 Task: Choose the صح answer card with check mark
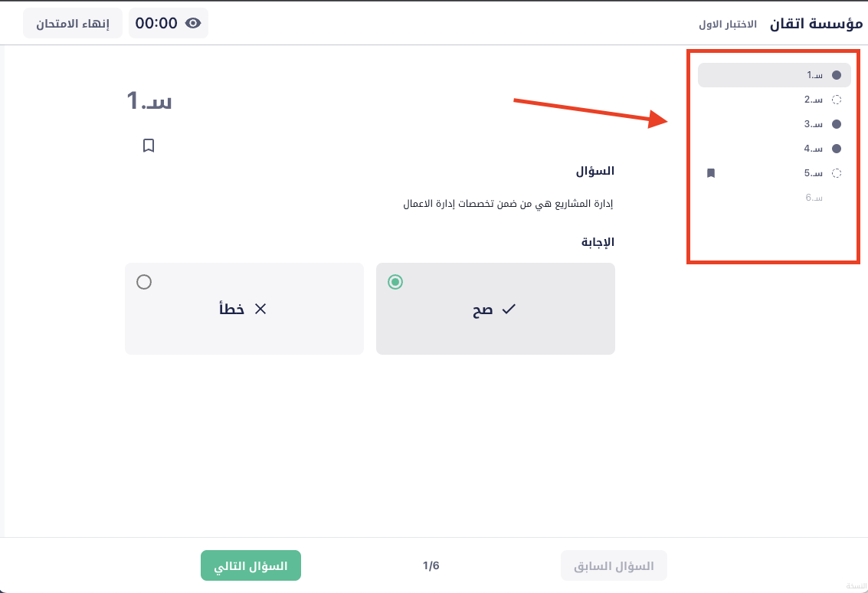tap(496, 309)
